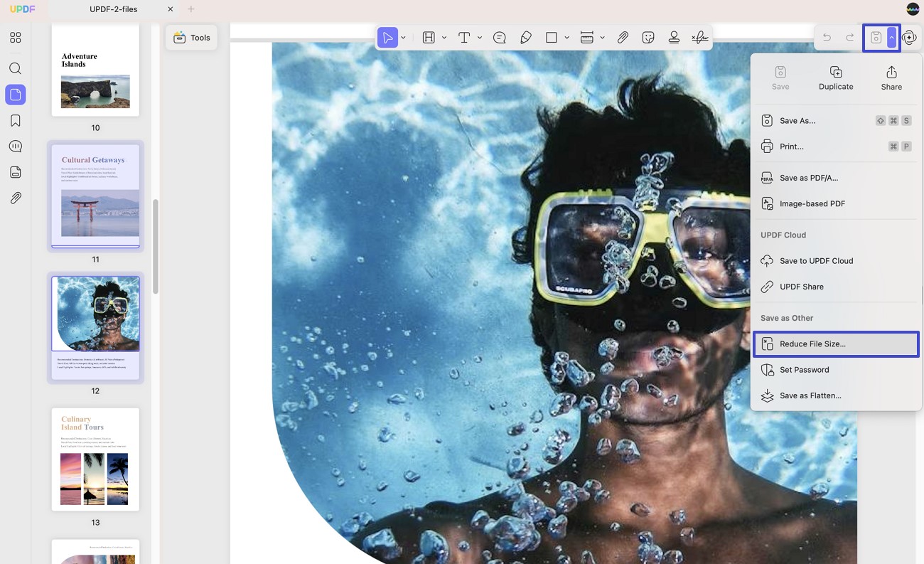The image size is (924, 564).
Task: Open the Search panel in the sidebar
Action: pyautogui.click(x=15, y=68)
